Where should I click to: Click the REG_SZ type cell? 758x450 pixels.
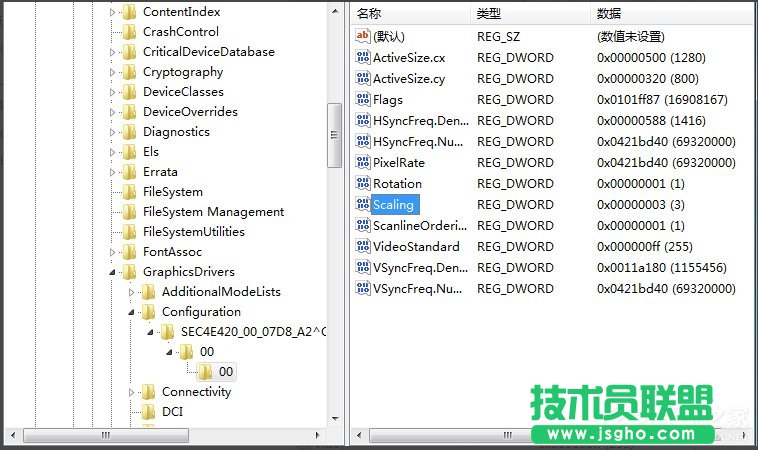[498, 37]
